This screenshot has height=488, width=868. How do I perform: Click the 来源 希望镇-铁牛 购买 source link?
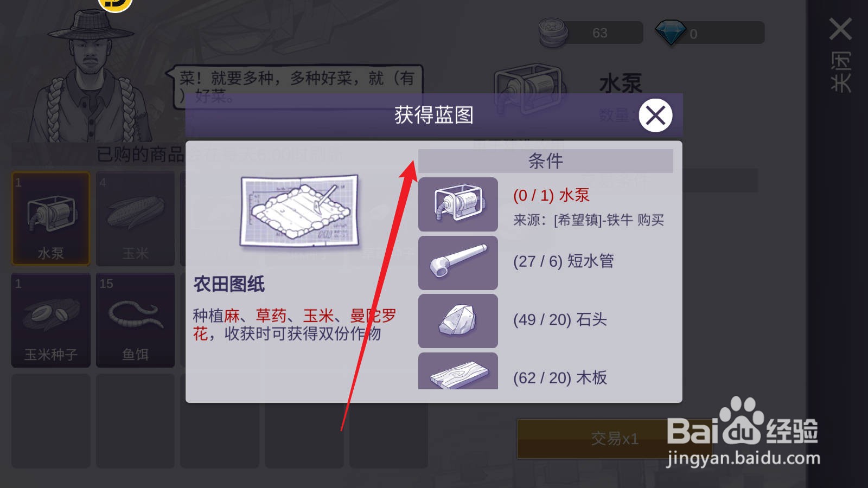(589, 220)
